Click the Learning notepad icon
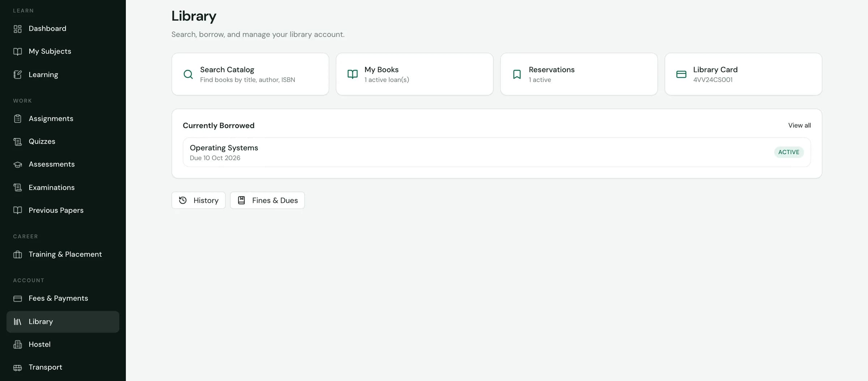The image size is (868, 381). [x=17, y=75]
